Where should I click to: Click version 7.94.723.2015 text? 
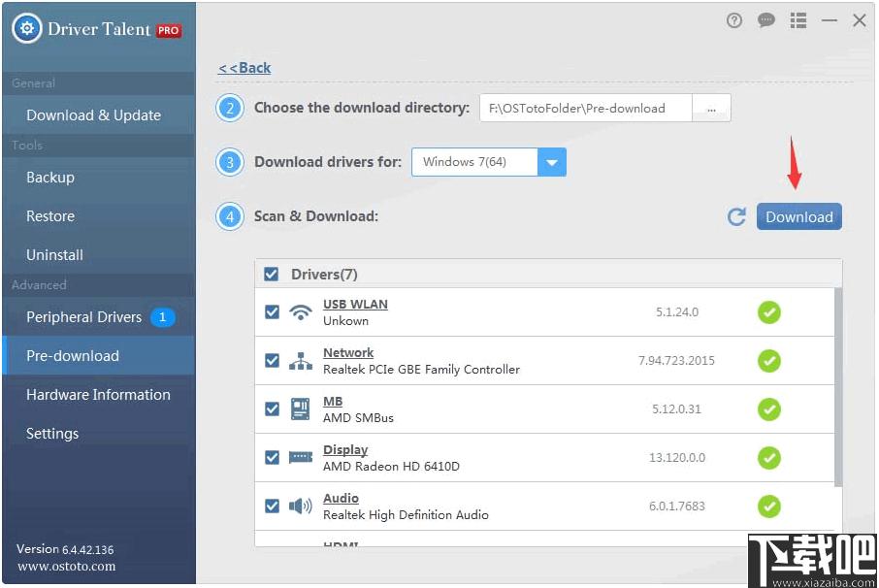[x=676, y=360]
